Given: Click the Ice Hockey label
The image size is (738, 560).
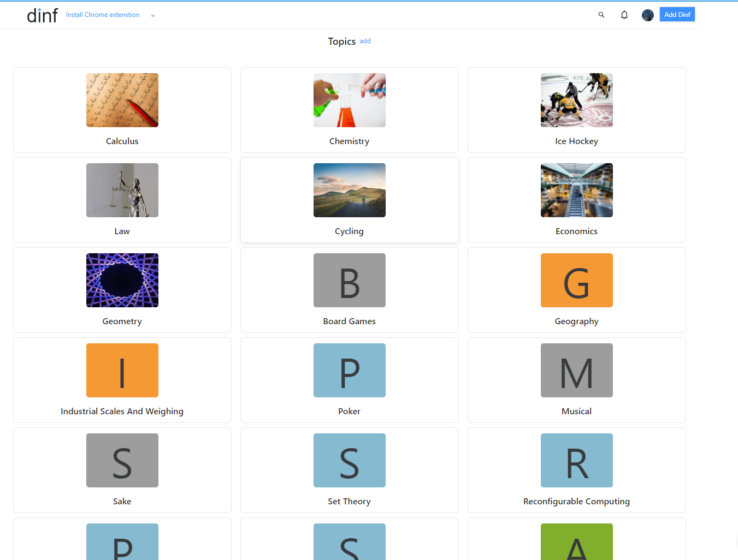Looking at the screenshot, I should coord(577,141).
